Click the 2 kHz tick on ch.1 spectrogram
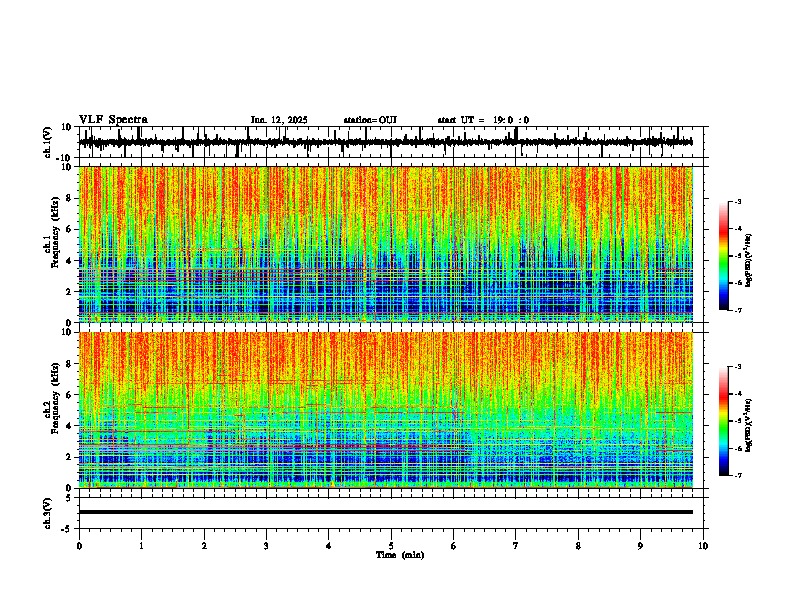 pos(69,292)
